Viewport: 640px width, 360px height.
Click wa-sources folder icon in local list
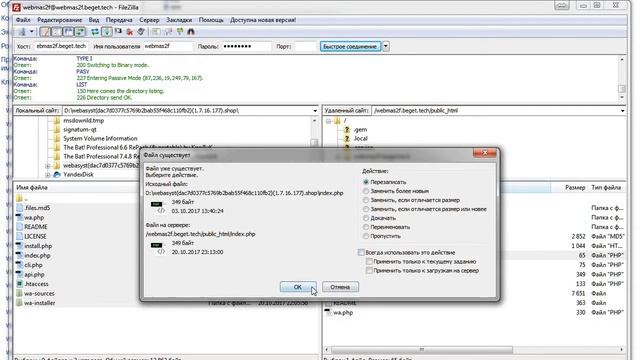(19, 293)
